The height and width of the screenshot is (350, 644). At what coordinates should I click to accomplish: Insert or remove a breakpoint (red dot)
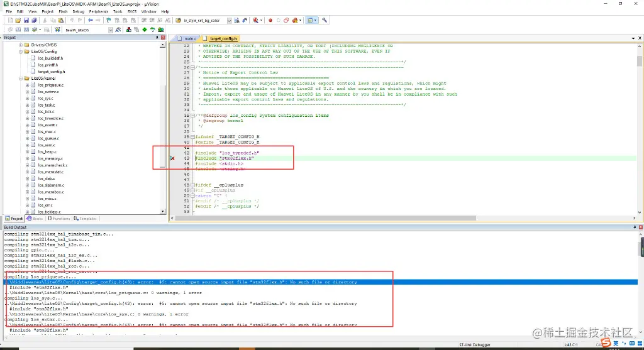coord(270,20)
